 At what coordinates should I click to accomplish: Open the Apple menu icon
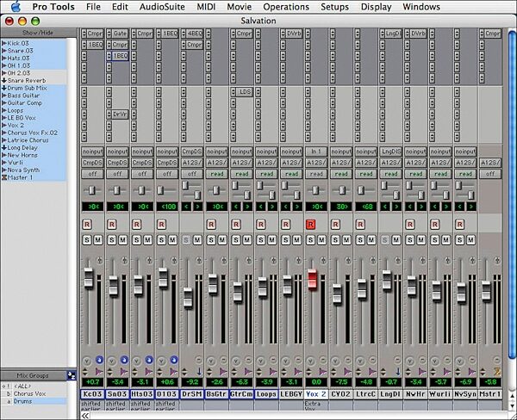[x=16, y=7]
